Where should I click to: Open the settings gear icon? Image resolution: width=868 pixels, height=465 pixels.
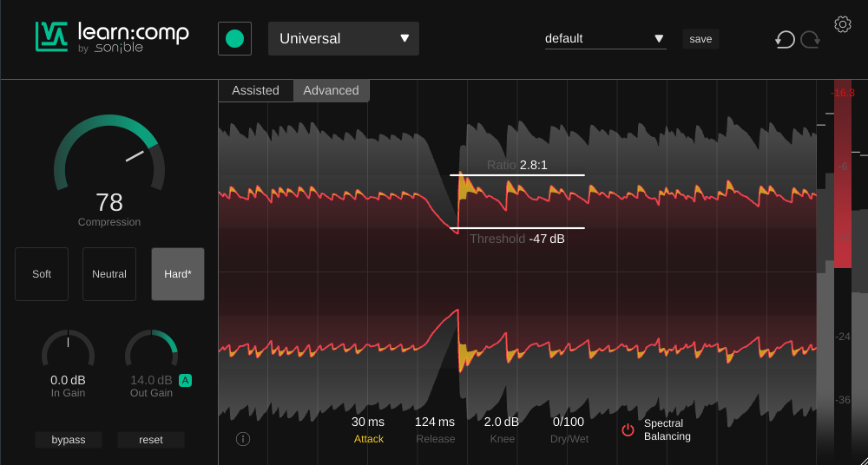(842, 24)
